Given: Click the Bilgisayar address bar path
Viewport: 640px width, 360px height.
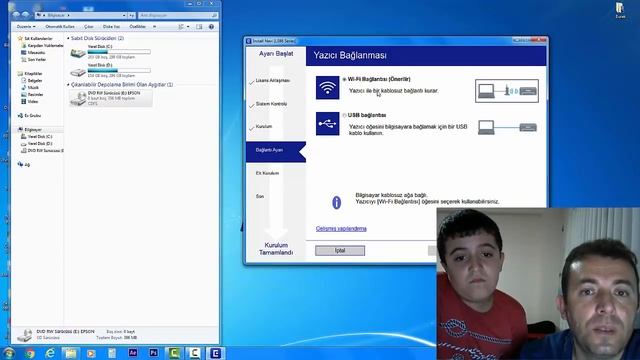Looking at the screenshot, I should 57,16.
